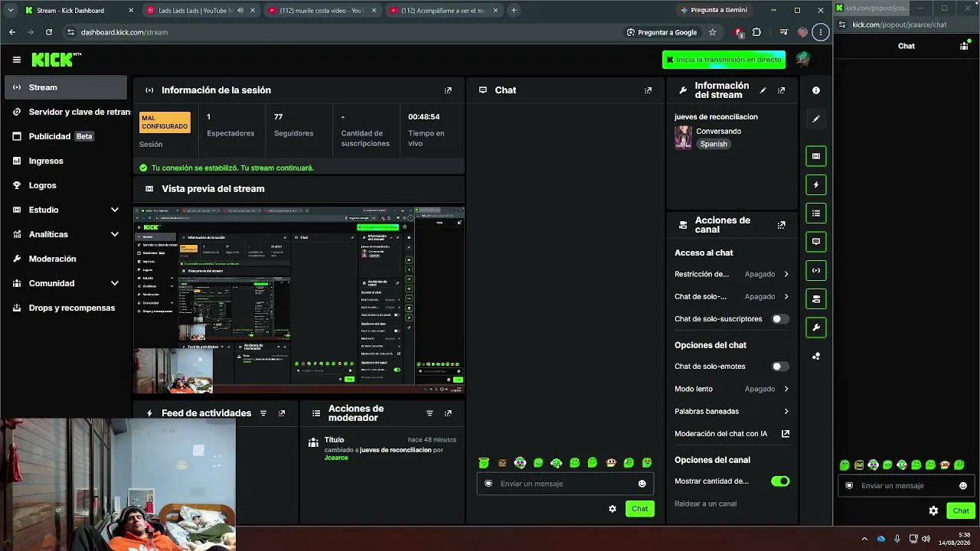
Task: Open Logros in the sidebar
Action: click(66, 185)
